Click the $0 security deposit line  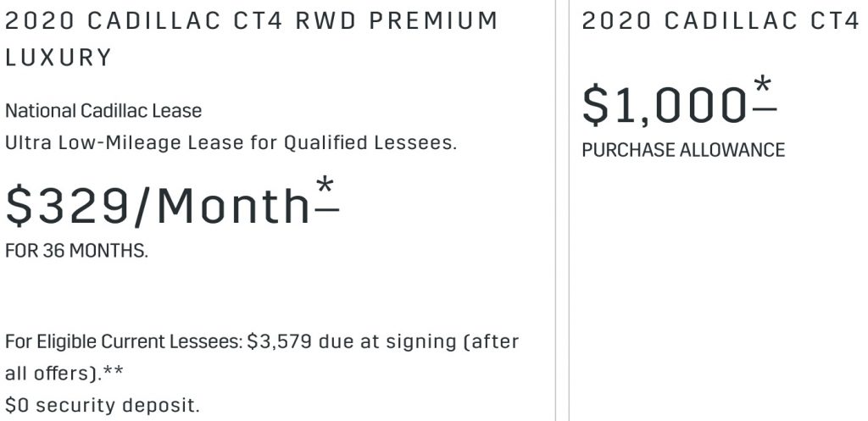(x=103, y=406)
